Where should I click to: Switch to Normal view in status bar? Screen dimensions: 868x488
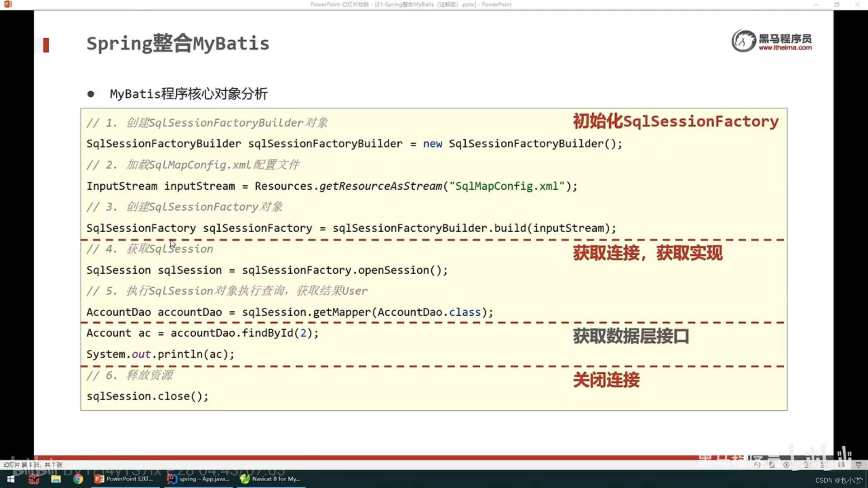click(x=807, y=465)
